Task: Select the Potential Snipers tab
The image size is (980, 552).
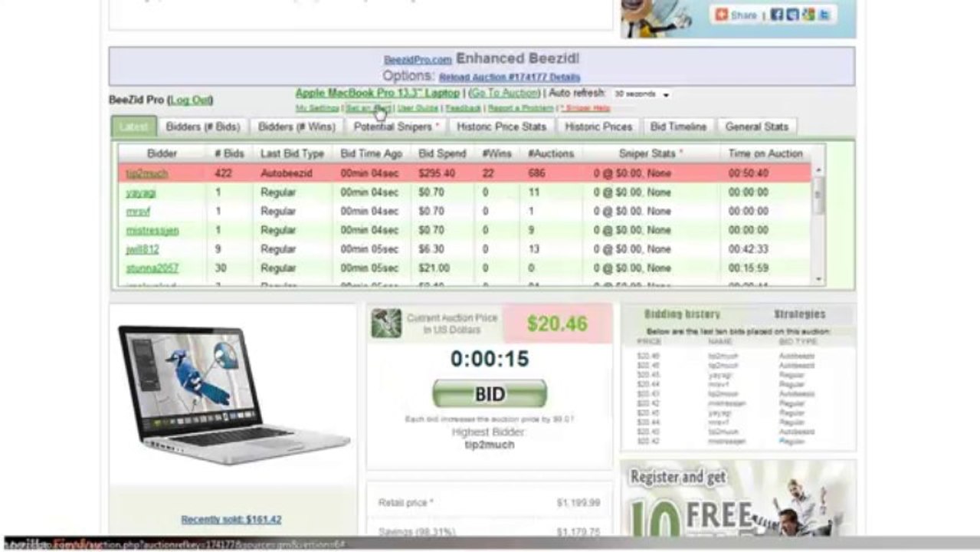Action: coord(396,127)
